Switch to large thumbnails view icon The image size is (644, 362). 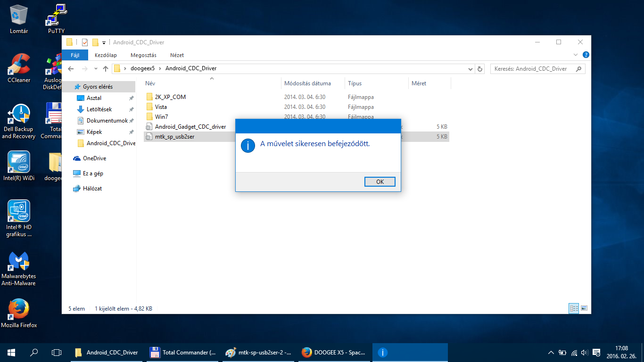pyautogui.click(x=584, y=309)
